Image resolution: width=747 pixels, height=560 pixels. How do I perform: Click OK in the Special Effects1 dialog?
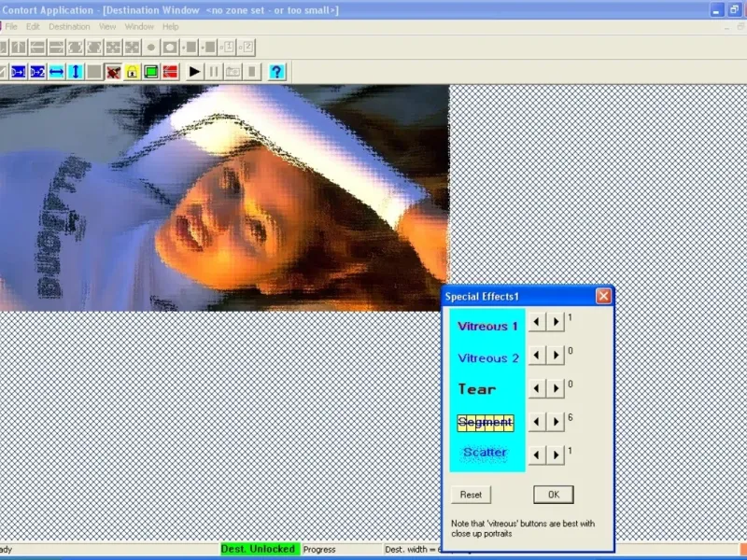point(552,495)
